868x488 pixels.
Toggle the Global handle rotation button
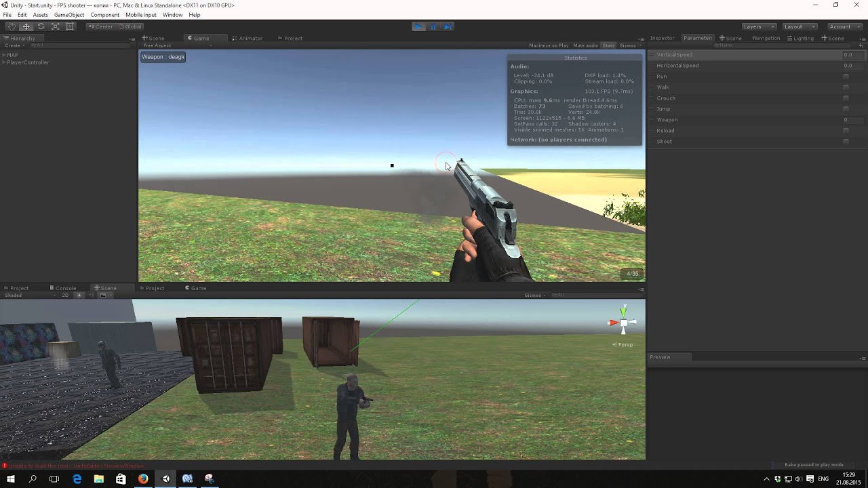pos(130,26)
